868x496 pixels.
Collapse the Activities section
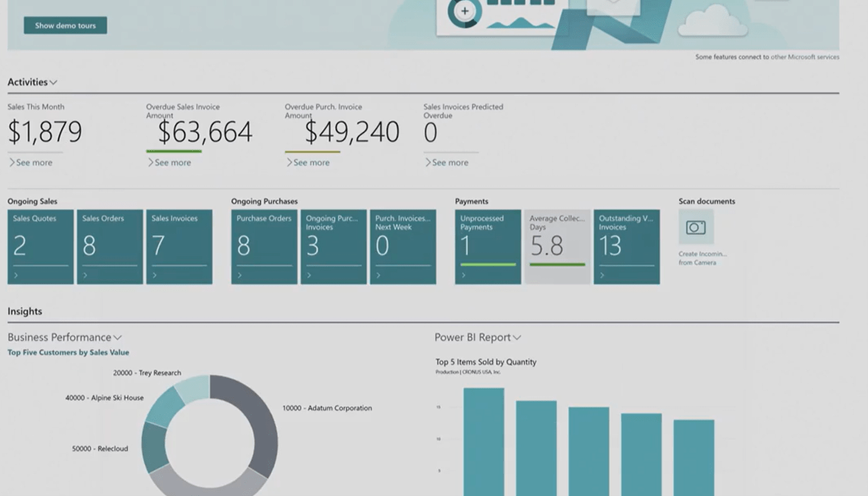tap(53, 82)
